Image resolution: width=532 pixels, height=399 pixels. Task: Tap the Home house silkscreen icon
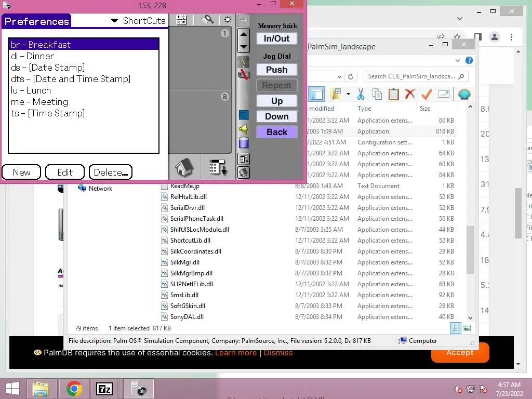pos(184,167)
